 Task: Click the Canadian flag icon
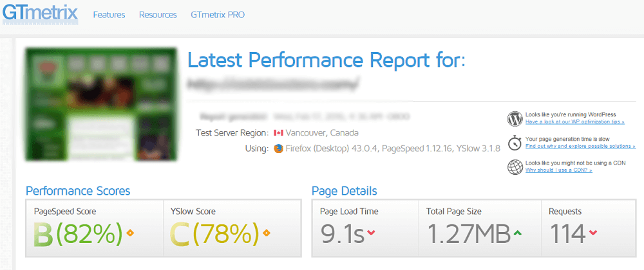pos(278,133)
